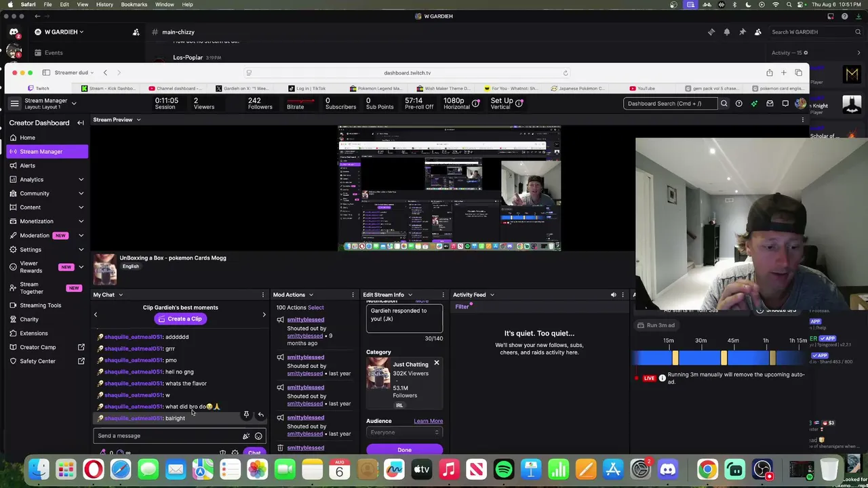
Task: Switch to the YouTube Safari tab
Action: [x=642, y=88]
